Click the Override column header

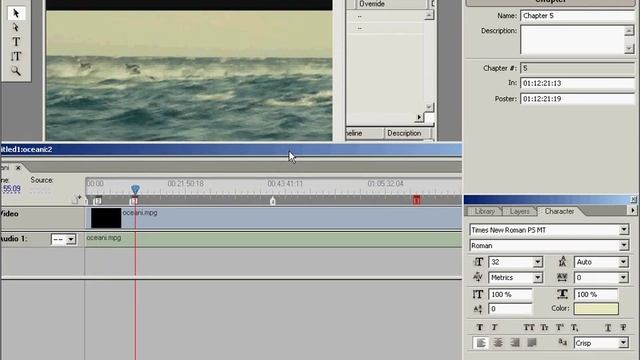372,4
